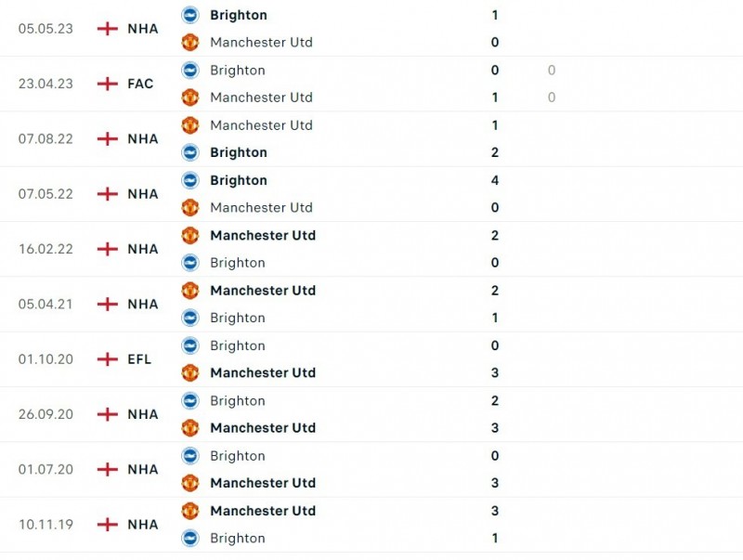Image resolution: width=743 pixels, height=560 pixels.
Task: Click Brighton crest in 10.11.19 match
Action: (x=190, y=538)
